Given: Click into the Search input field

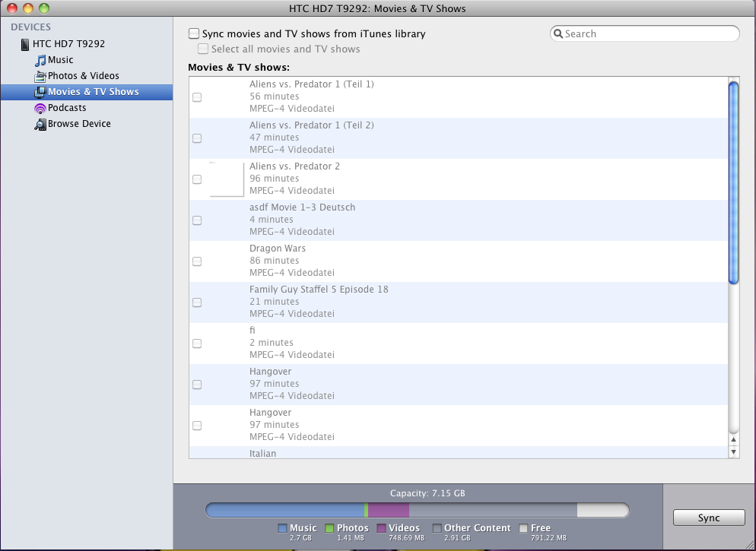Looking at the screenshot, I should 645,33.
